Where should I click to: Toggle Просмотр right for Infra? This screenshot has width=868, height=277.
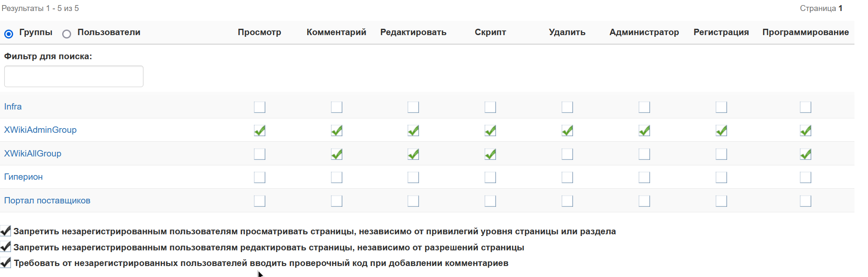[x=259, y=107]
